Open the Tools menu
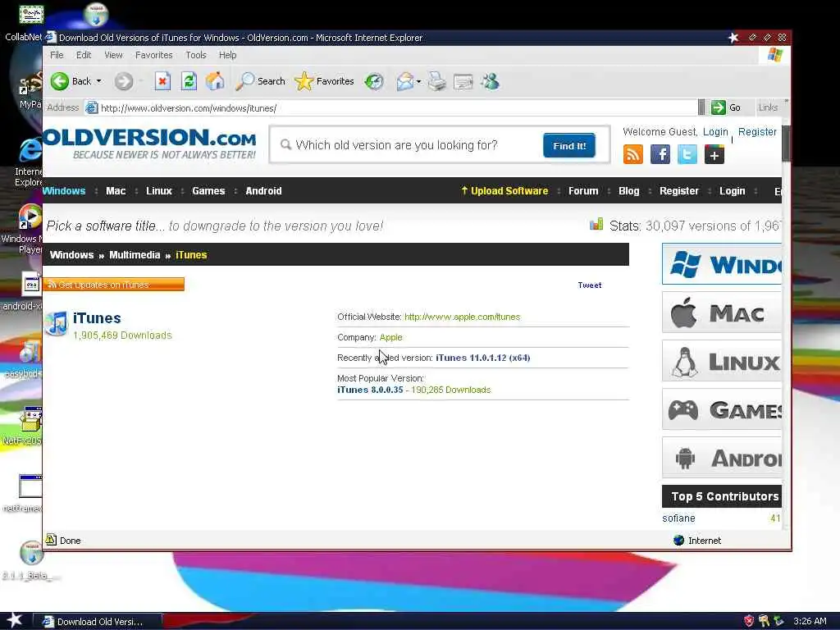The height and width of the screenshot is (630, 840). (196, 55)
